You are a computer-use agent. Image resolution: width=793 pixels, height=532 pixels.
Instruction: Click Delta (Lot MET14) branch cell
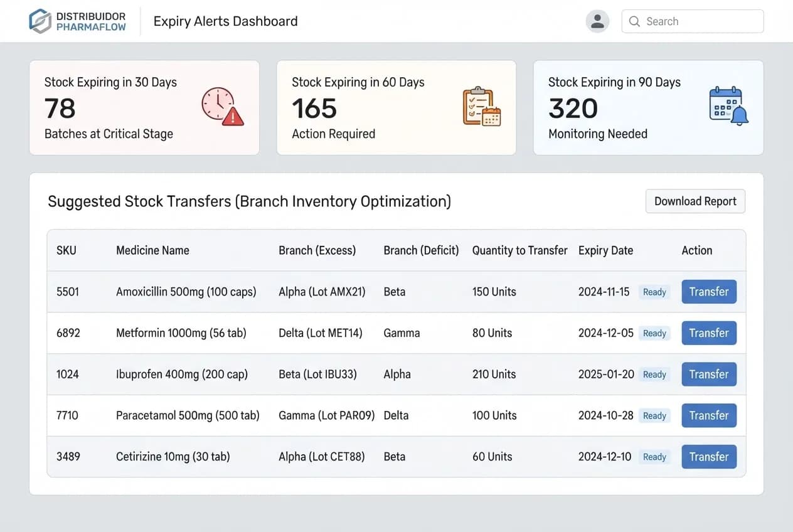coord(321,333)
